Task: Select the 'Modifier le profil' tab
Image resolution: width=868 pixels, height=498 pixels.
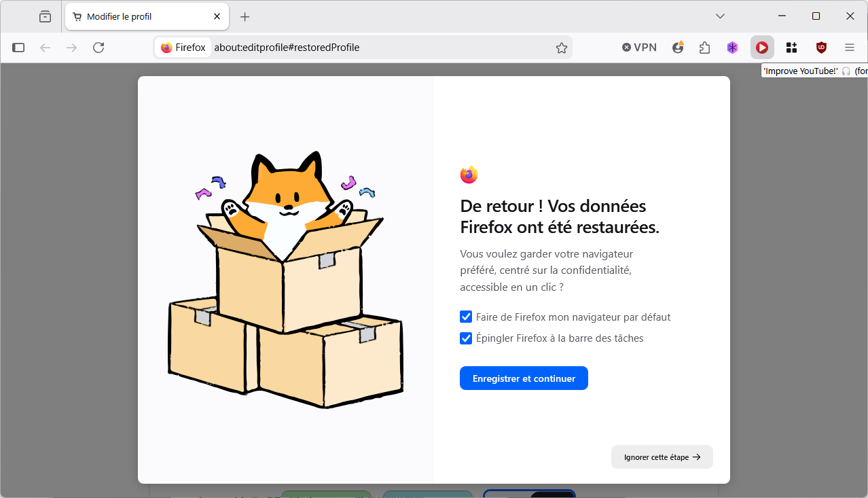Action: 147,16
